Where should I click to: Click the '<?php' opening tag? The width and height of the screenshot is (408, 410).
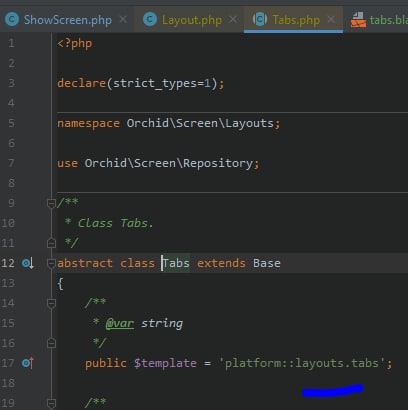pyautogui.click(x=75, y=43)
